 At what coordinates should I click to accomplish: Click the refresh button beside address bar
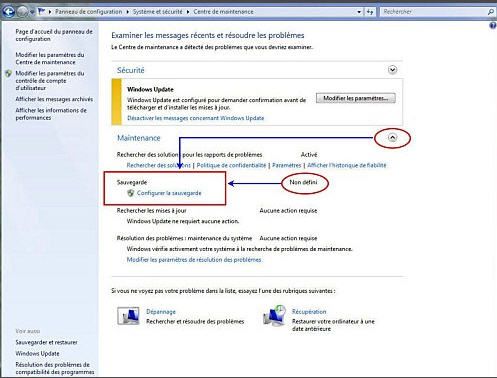point(370,12)
